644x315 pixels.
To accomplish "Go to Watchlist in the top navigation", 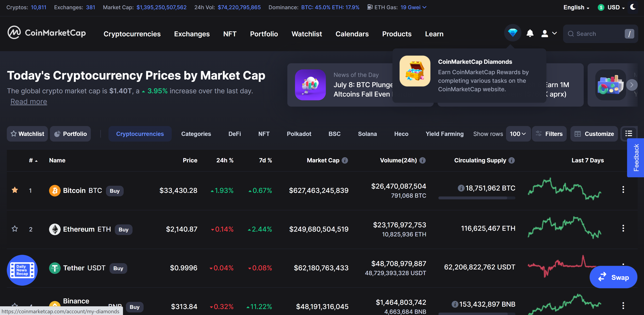I will pos(307,34).
